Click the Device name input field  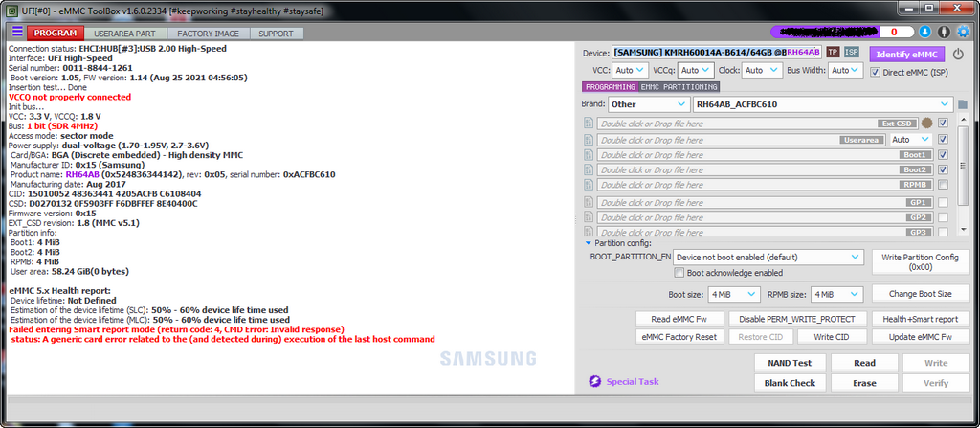pos(717,53)
